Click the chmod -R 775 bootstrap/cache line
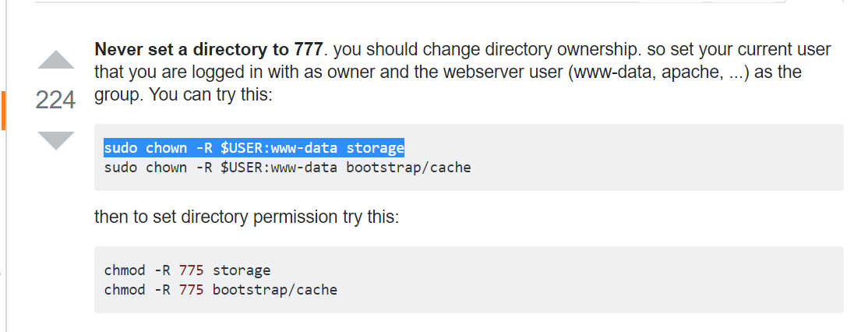The width and height of the screenshot is (868, 332). pos(221,290)
